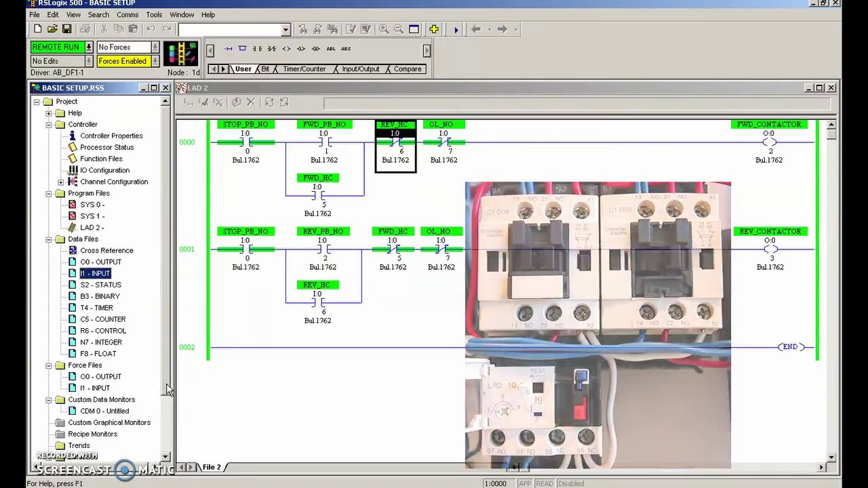
Task: Click the search text input field
Action: pyautogui.click(x=229, y=29)
